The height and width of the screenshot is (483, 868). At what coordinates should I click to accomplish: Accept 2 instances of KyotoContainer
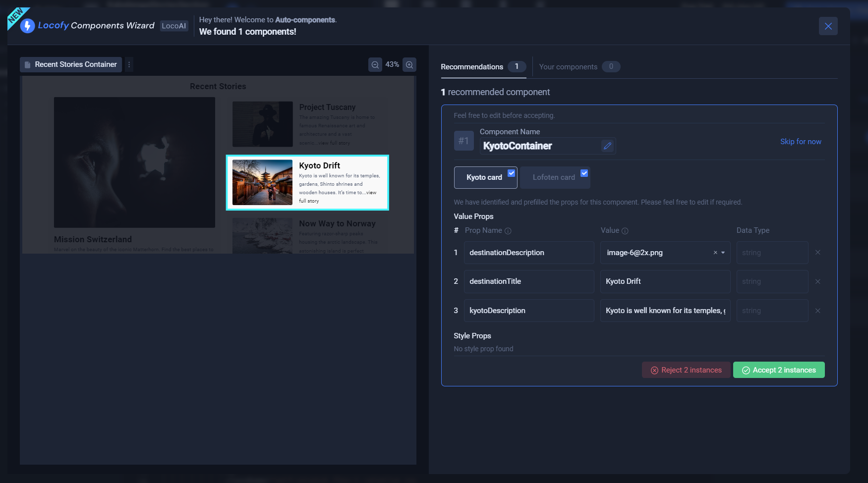(778, 370)
